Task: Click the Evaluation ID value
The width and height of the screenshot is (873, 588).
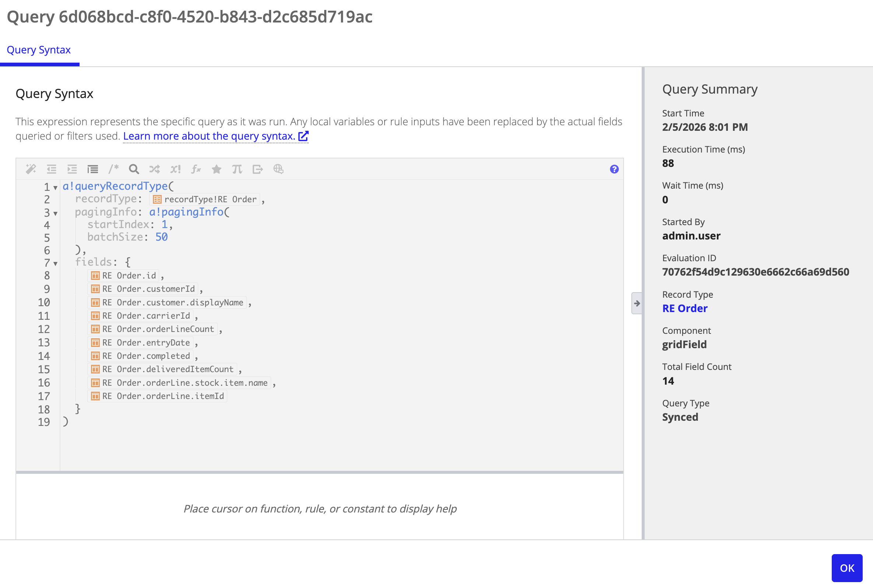Action: (755, 272)
